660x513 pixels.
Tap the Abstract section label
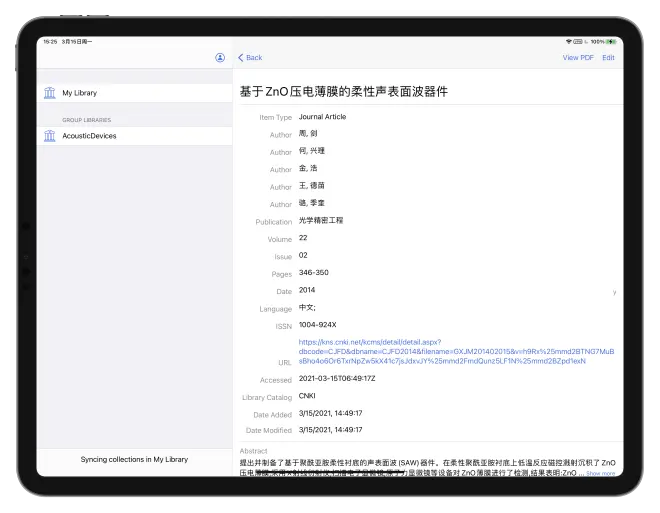coord(253,451)
